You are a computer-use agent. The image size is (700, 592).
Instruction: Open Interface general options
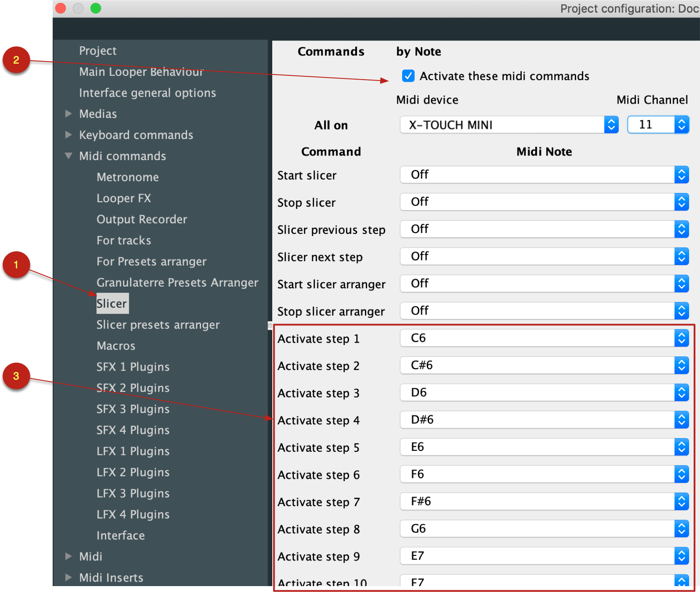(x=148, y=93)
